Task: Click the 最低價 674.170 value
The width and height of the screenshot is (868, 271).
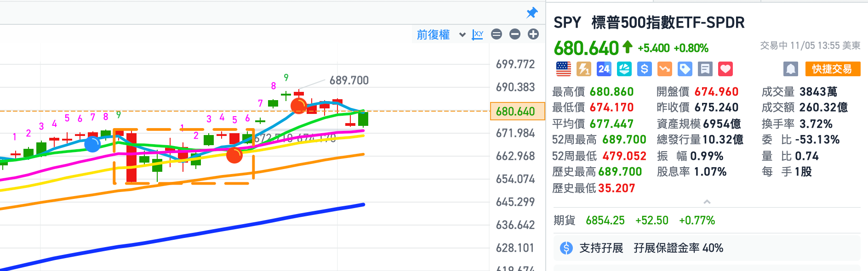Action: (x=611, y=107)
